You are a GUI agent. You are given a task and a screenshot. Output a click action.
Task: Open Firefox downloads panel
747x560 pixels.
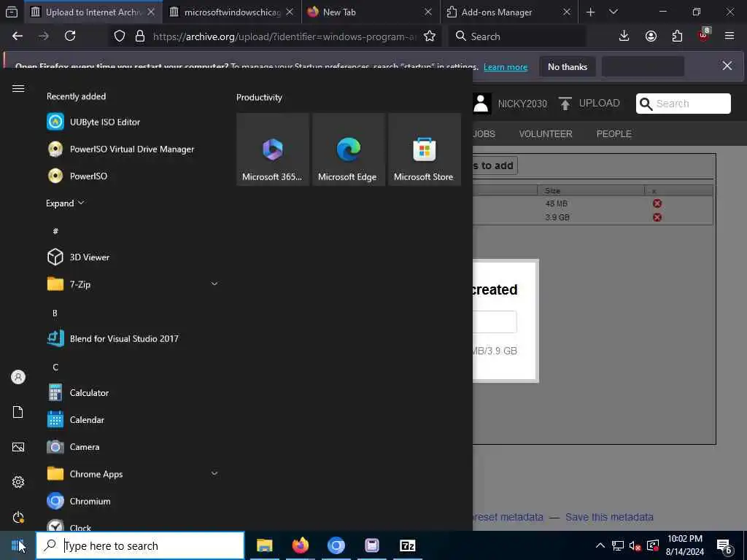pos(624,36)
